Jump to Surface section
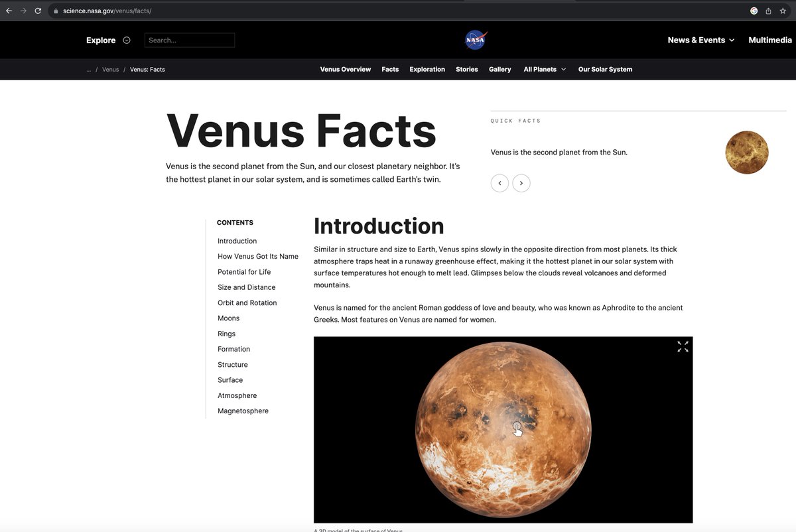 230,380
